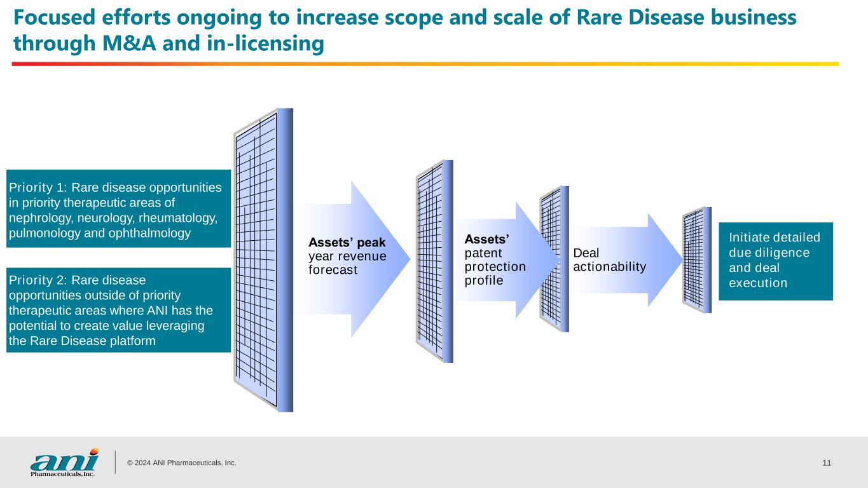The width and height of the screenshot is (868, 488).
Task: Click the smallest filter screen on right
Action: pos(696,260)
